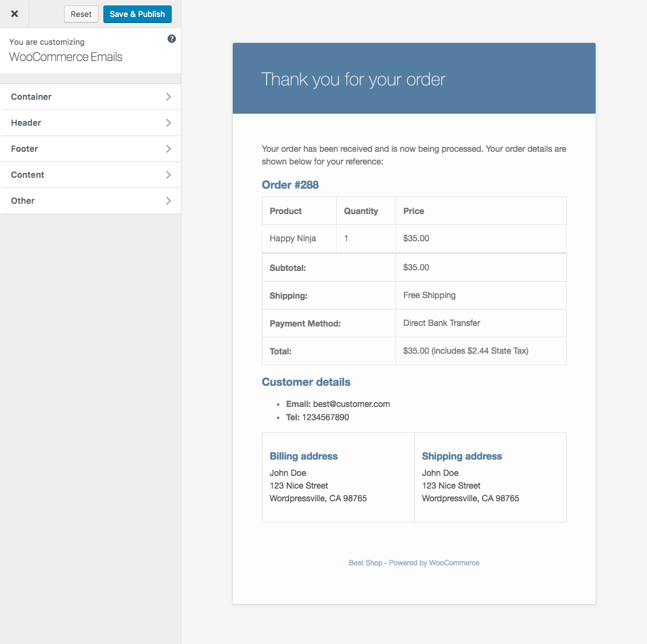647x644 pixels.
Task: Click the Subtotal: label
Action: pyautogui.click(x=288, y=268)
